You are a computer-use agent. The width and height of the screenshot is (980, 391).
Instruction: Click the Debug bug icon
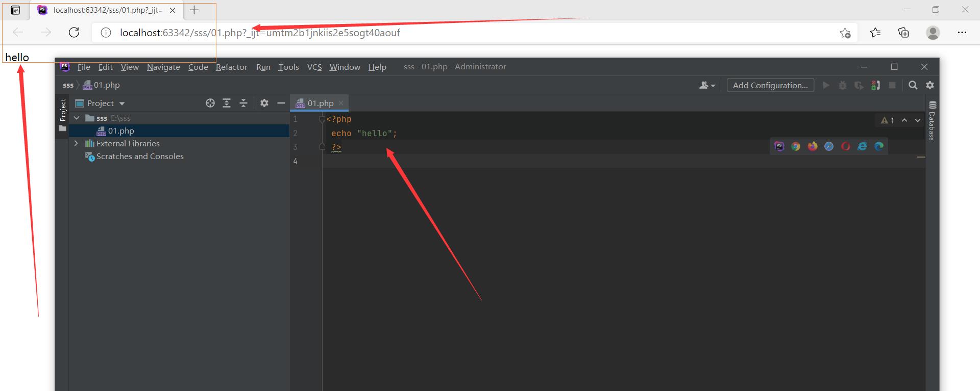843,85
